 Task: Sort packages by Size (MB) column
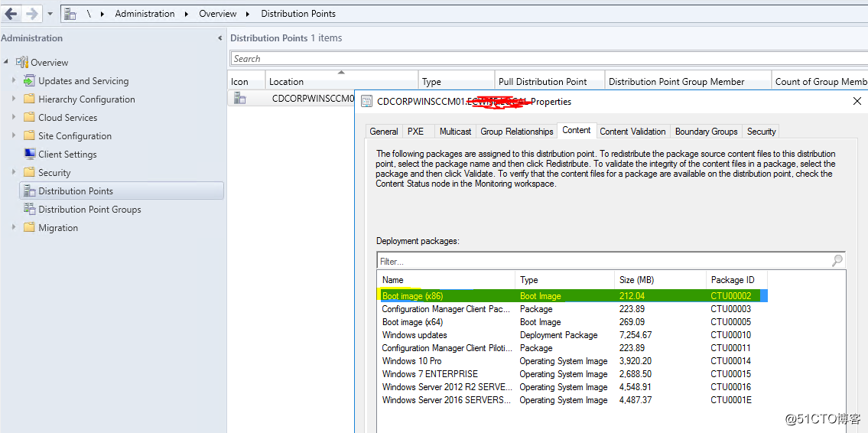click(x=661, y=280)
